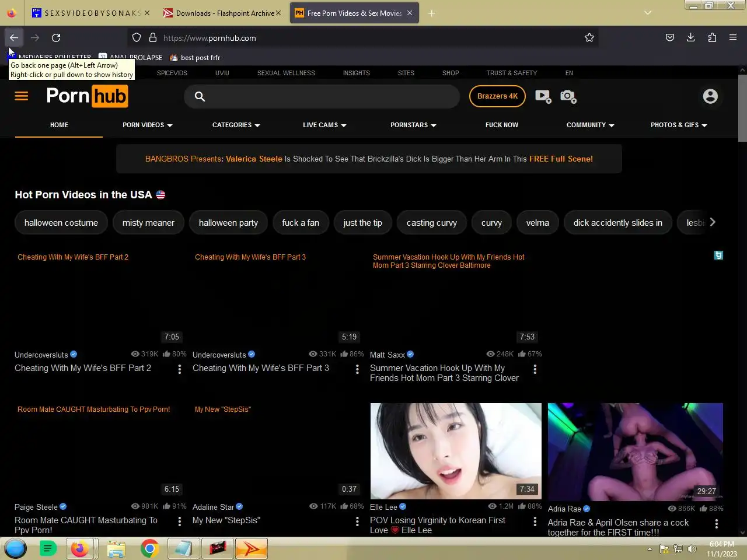Open Chrome from the taskbar
Viewport: 747px width, 560px height.
pos(150,549)
